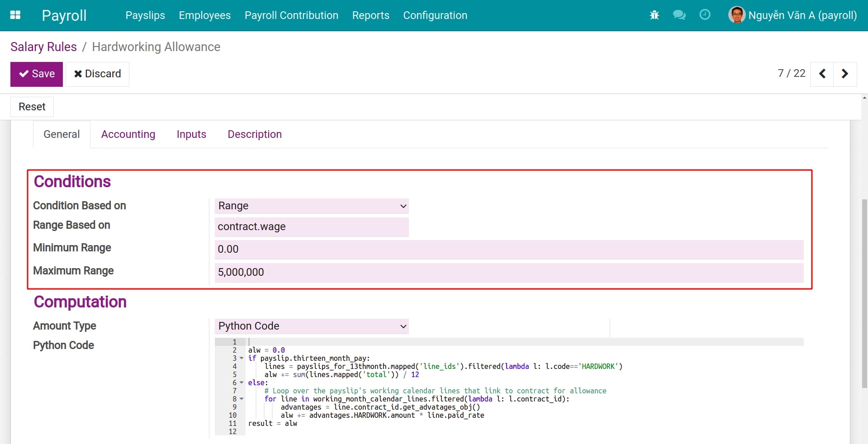This screenshot has width=868, height=444.
Task: Open the activities clock icon
Action: tap(705, 15)
